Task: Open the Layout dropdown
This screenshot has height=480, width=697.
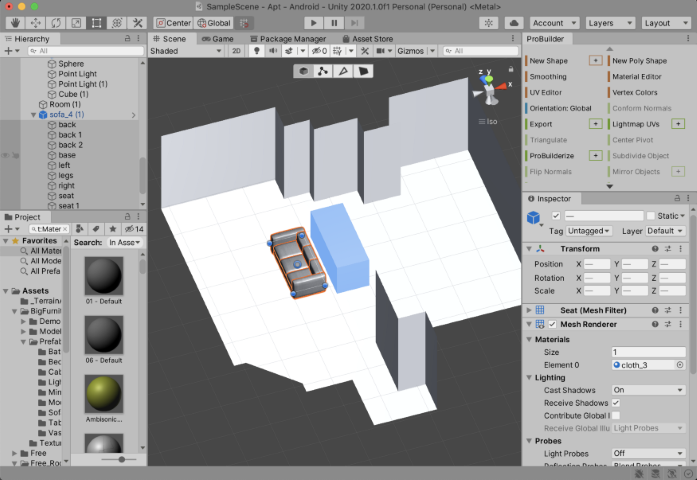Action: tap(664, 22)
